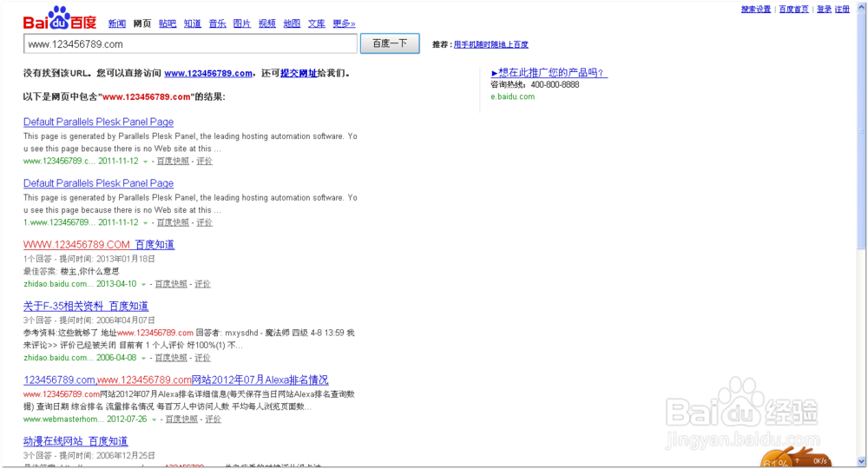Open 关于F-35相关资料 百度知道 result
Image resolution: width=868 pixels, height=469 pixels.
pos(86,307)
